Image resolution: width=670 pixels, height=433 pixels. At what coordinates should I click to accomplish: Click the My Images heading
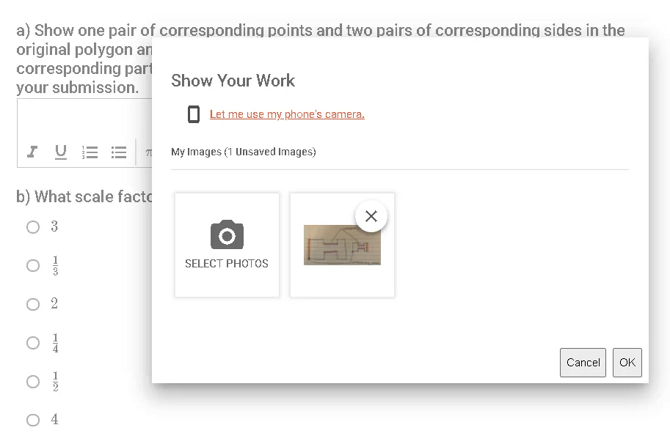[x=243, y=152]
